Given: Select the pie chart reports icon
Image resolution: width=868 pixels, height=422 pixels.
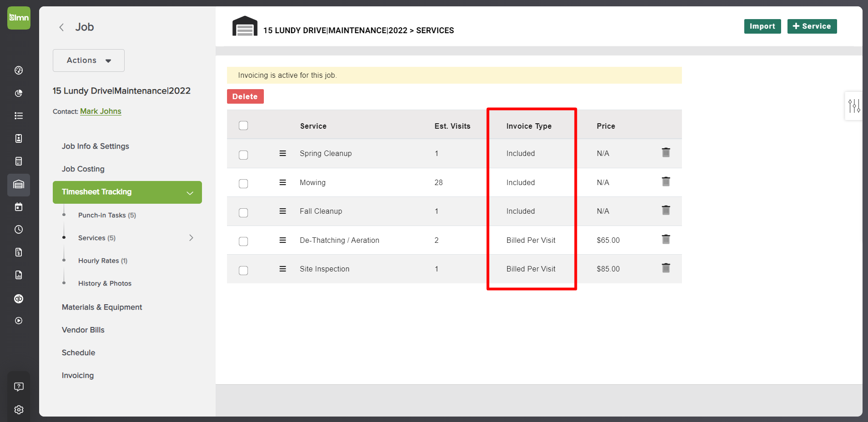Looking at the screenshot, I should [18, 93].
